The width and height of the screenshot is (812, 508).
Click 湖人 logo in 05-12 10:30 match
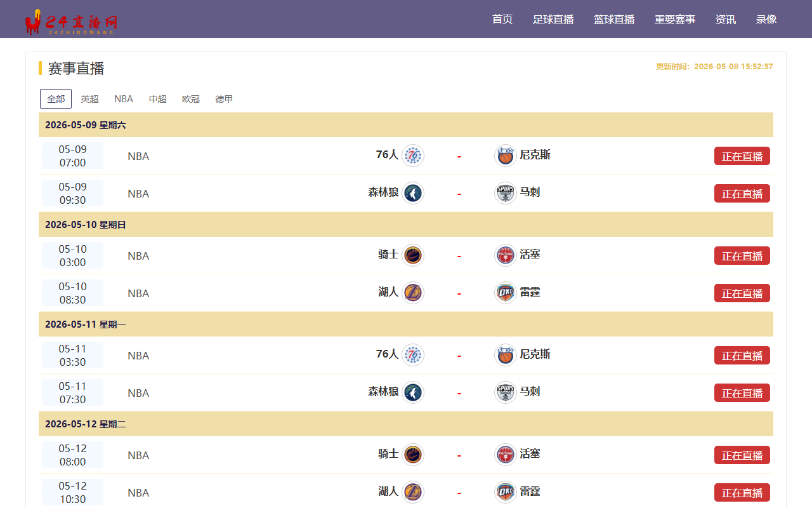pyautogui.click(x=413, y=492)
